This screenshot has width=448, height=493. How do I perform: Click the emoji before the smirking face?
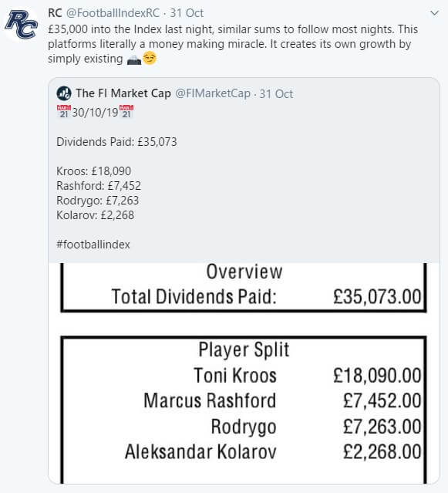click(x=134, y=59)
